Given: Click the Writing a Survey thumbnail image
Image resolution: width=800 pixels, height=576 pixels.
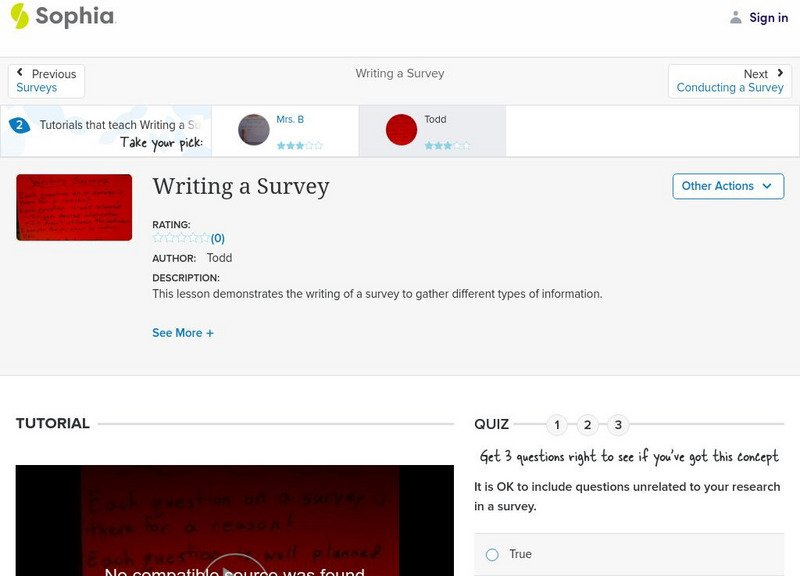Looking at the screenshot, I should click(x=74, y=207).
